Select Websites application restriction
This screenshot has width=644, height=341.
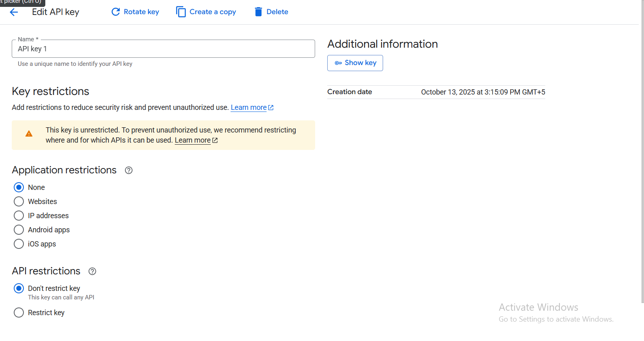pos(19,201)
